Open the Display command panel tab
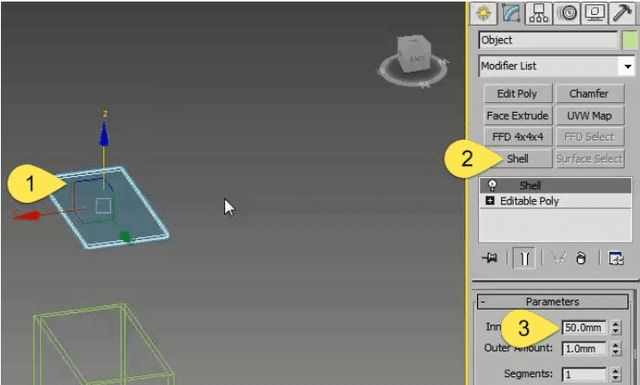Viewport: 640px width, 385px height. click(595, 13)
